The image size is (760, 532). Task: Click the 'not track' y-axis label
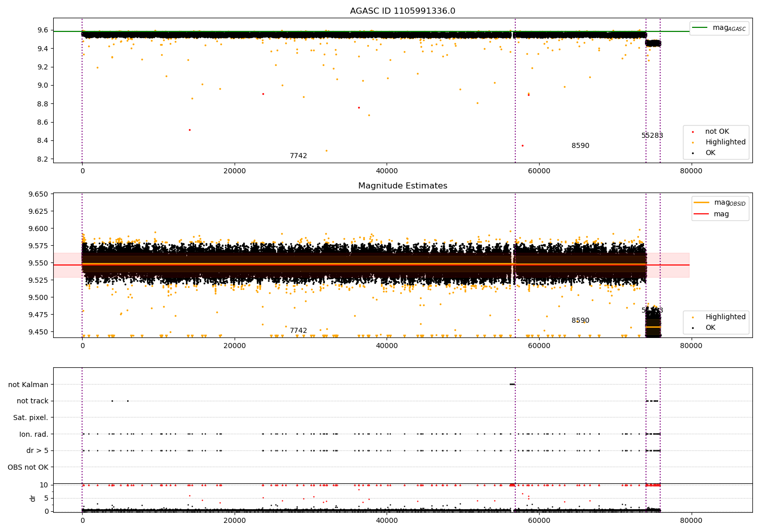[32, 401]
